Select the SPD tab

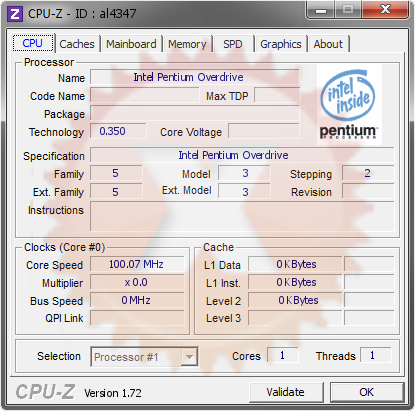pyautogui.click(x=233, y=44)
